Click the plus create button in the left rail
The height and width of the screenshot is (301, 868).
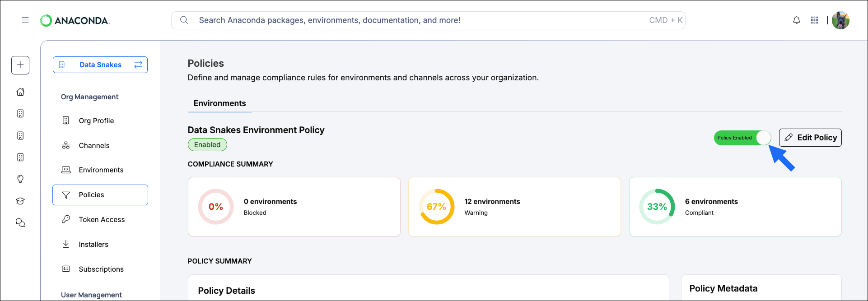20,65
